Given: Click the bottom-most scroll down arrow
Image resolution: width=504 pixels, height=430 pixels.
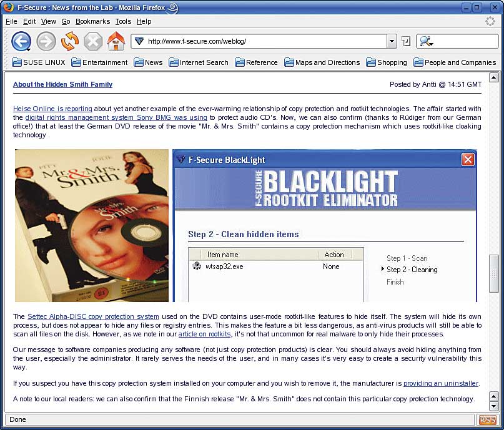Looking at the screenshot, I should (x=494, y=406).
